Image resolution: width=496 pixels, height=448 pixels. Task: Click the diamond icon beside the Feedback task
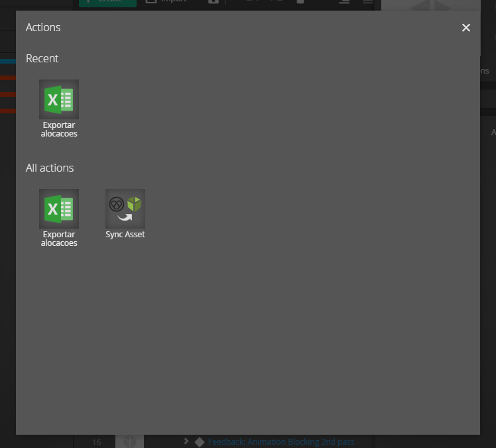click(200, 442)
